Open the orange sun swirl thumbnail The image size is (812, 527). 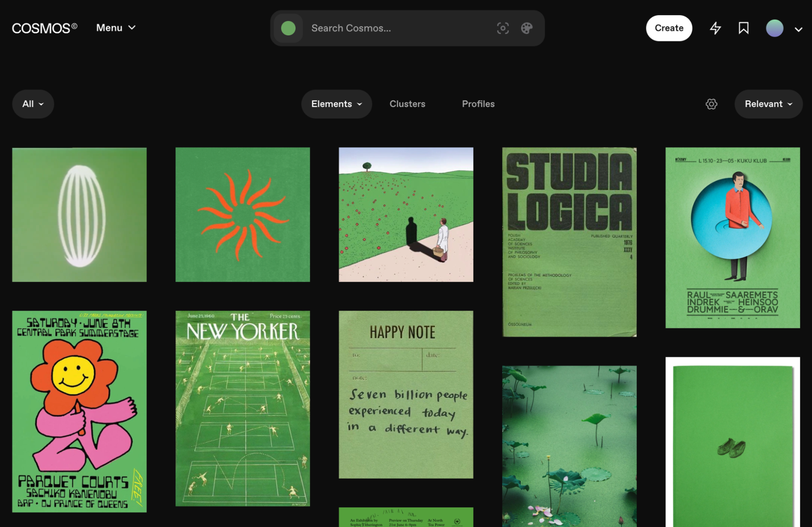[x=242, y=215]
